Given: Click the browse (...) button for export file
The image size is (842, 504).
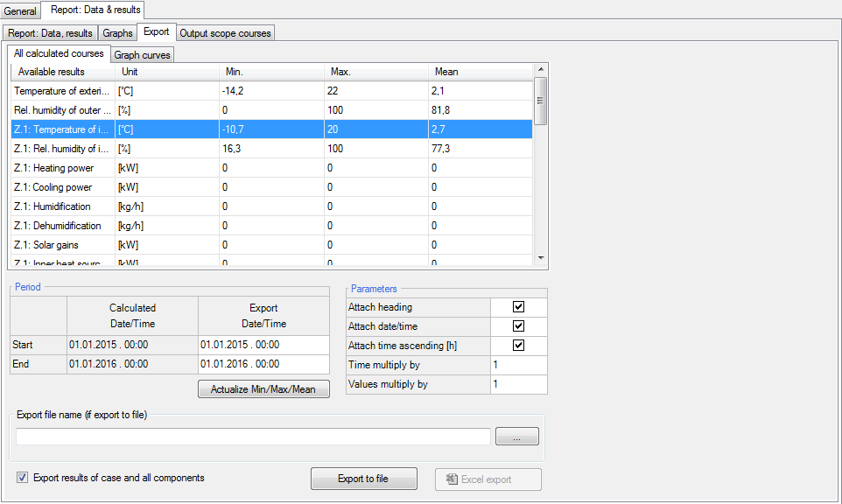Looking at the screenshot, I should click(x=516, y=437).
